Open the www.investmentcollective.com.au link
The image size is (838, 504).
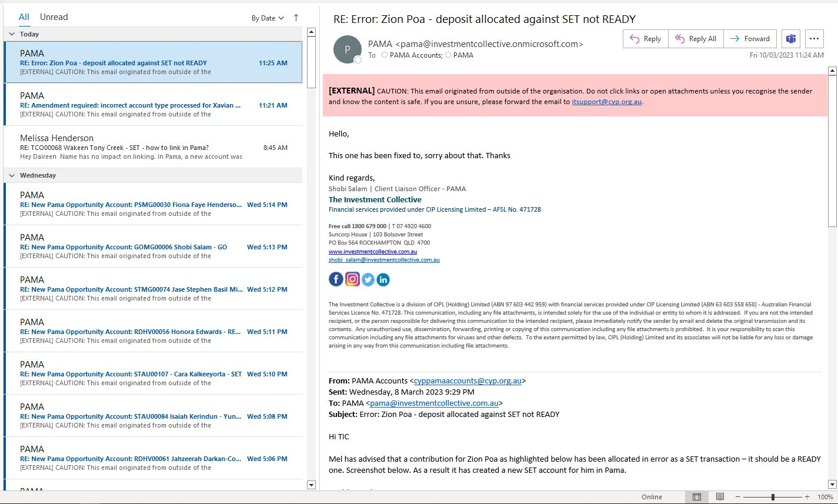pyautogui.click(x=373, y=252)
